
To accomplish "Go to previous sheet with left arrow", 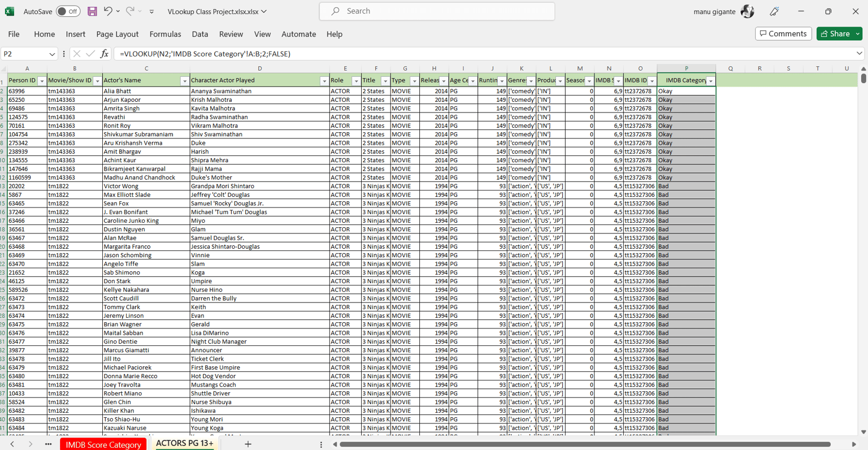I will tap(12, 444).
